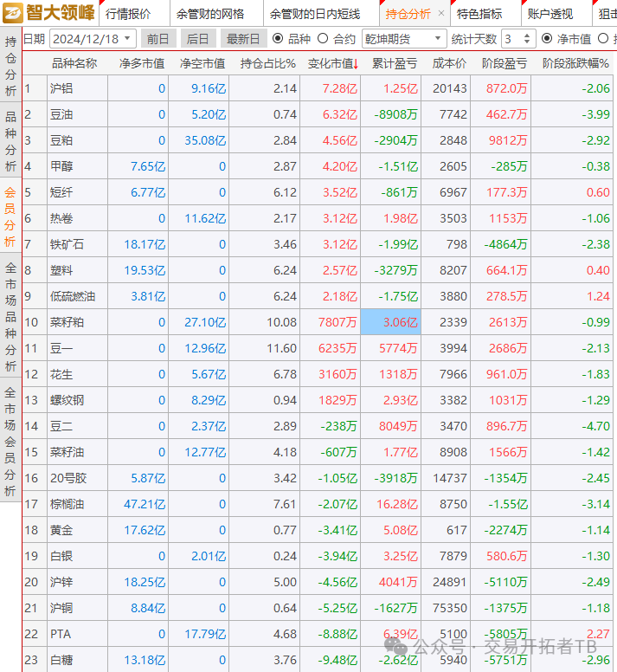
Task: Click 35.08亿 net short value for 豆粕
Action: click(x=205, y=140)
